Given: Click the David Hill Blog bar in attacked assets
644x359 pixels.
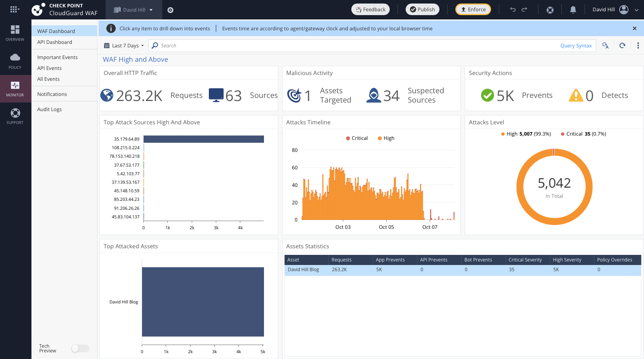Looking at the screenshot, I should tap(203, 302).
